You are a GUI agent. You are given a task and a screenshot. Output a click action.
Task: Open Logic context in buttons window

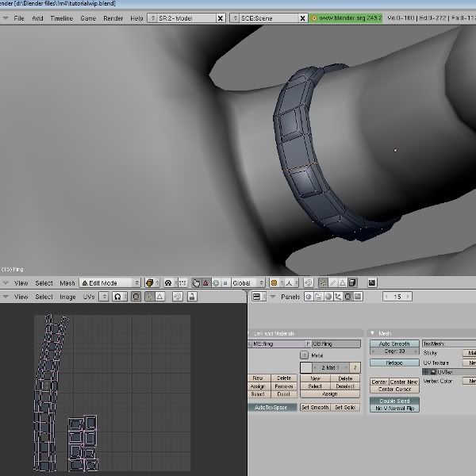(x=309, y=297)
